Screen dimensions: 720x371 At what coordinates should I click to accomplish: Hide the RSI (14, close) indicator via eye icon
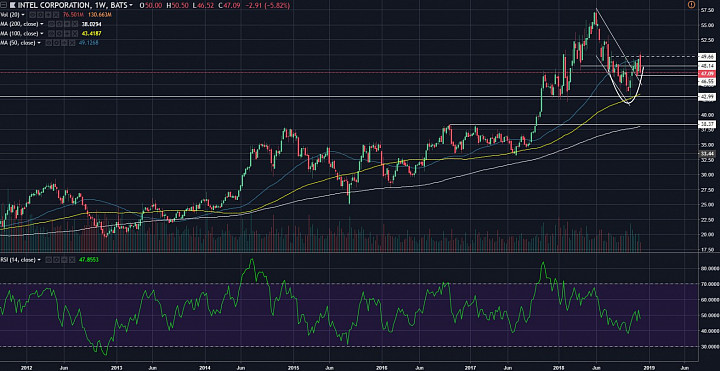(x=48, y=260)
